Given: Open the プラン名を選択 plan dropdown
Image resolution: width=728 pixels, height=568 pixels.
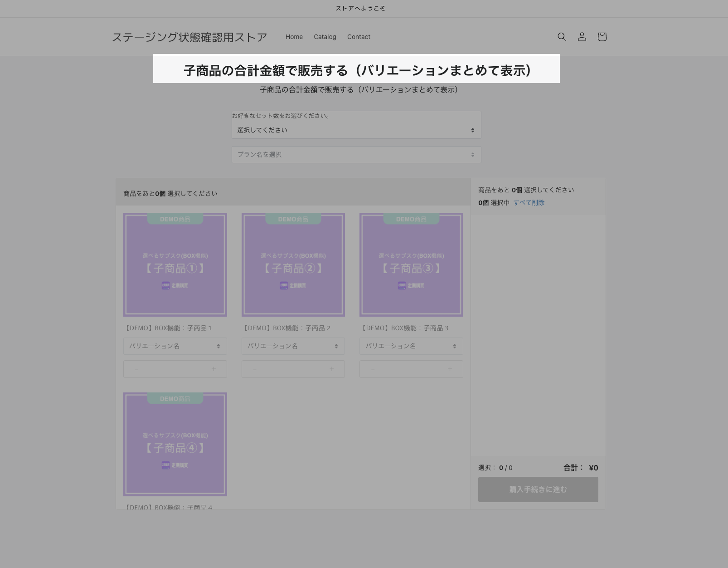Looking at the screenshot, I should tap(356, 155).
